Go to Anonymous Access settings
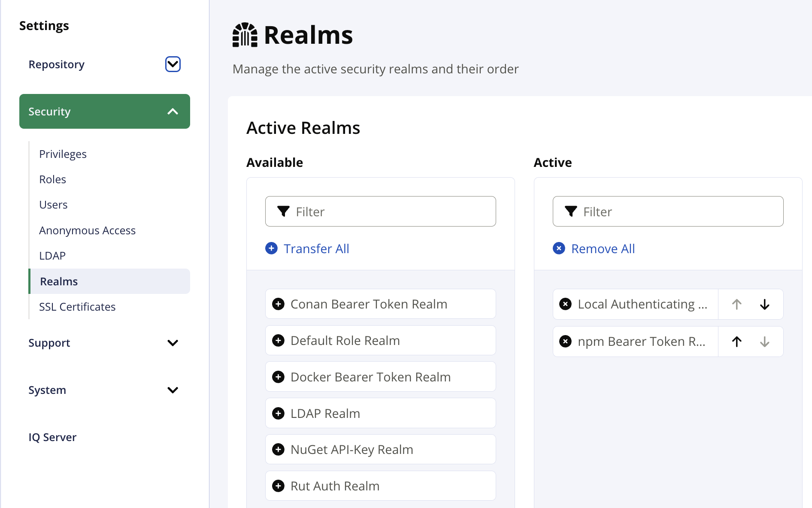 (87, 230)
